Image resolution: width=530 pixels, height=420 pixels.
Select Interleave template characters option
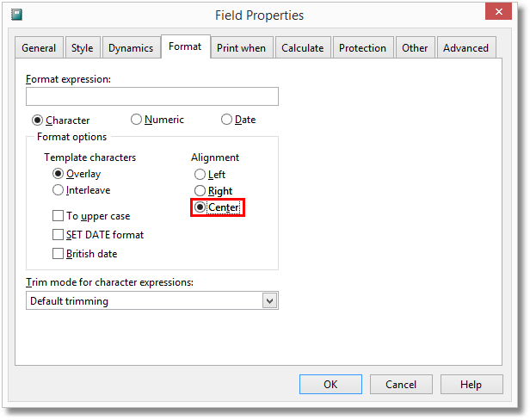[x=59, y=190]
